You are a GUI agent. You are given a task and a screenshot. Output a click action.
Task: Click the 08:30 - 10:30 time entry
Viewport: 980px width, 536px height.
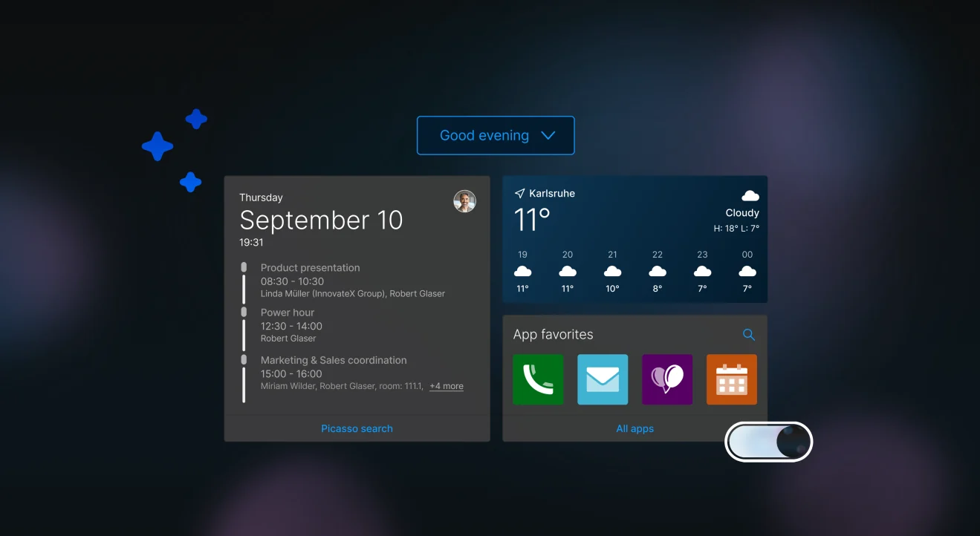pos(292,281)
